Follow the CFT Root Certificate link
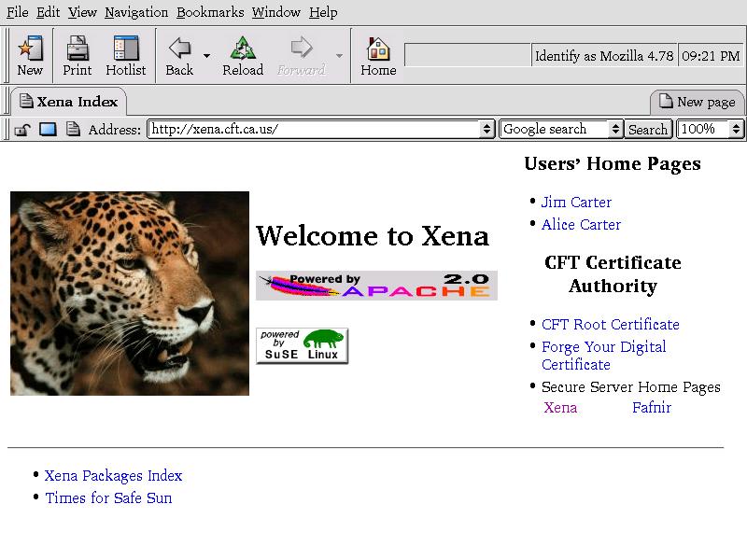 [x=610, y=325]
